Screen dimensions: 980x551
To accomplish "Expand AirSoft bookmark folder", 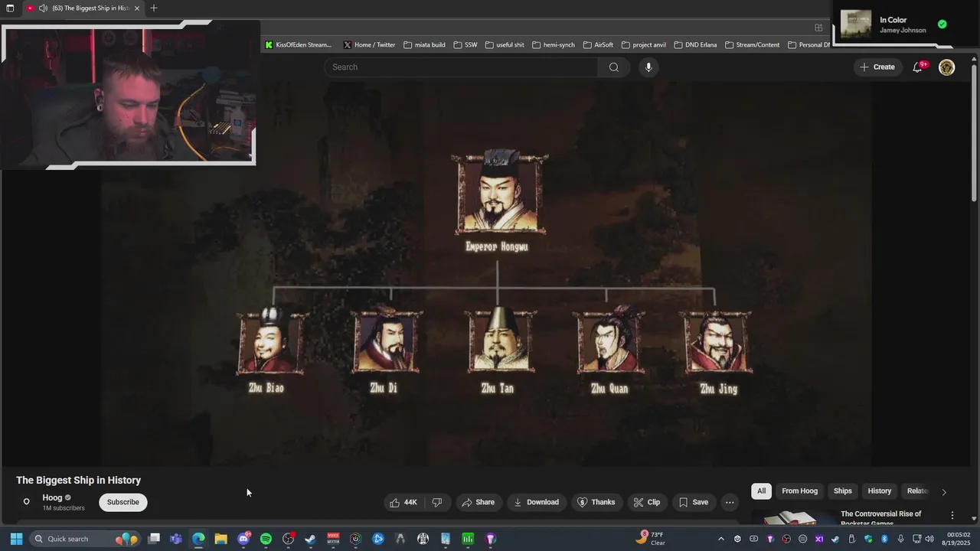I will [x=598, y=45].
